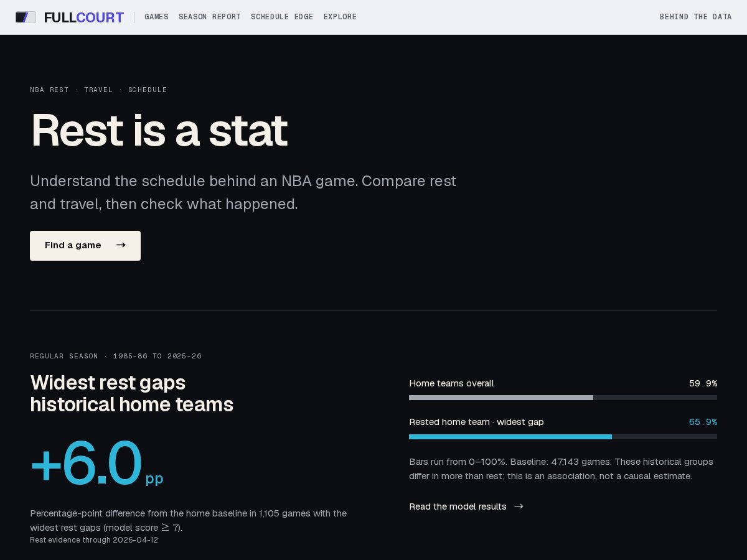Click the NBA REST · TRAVEL · SCHEDULE label
The width and height of the screenshot is (747, 560).
point(98,90)
